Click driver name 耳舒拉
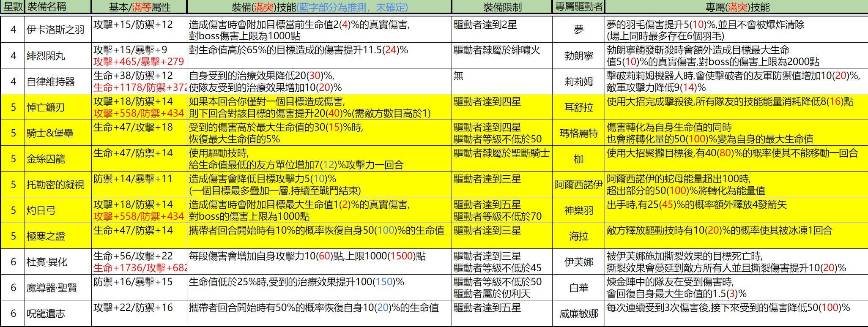 (x=578, y=107)
